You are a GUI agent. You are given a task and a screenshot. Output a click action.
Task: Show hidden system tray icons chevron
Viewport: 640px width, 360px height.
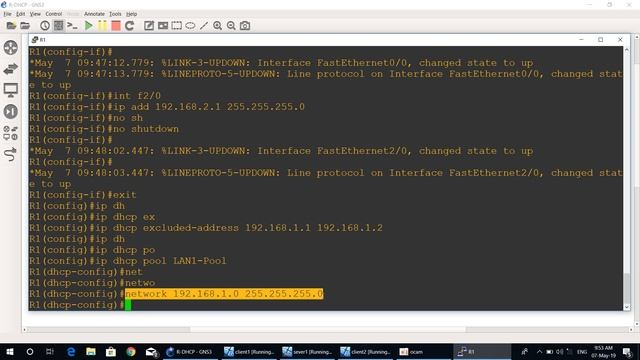click(539, 351)
